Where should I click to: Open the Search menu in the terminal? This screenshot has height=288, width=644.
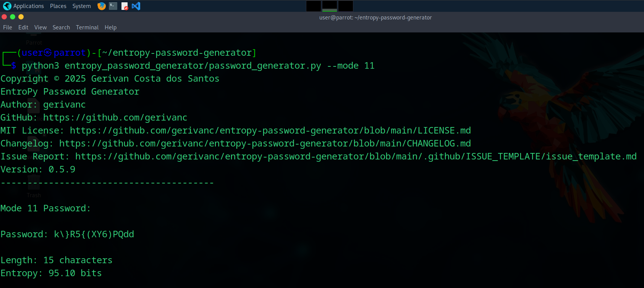(61, 27)
